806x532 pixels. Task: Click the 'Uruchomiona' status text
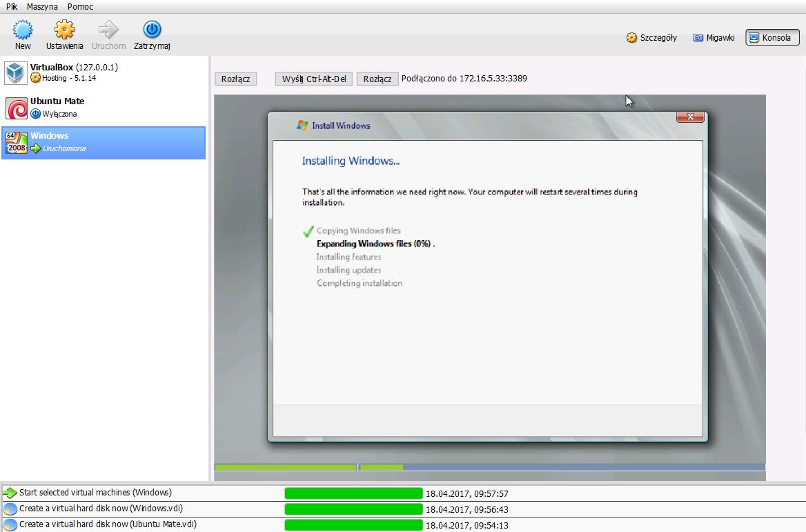64,148
